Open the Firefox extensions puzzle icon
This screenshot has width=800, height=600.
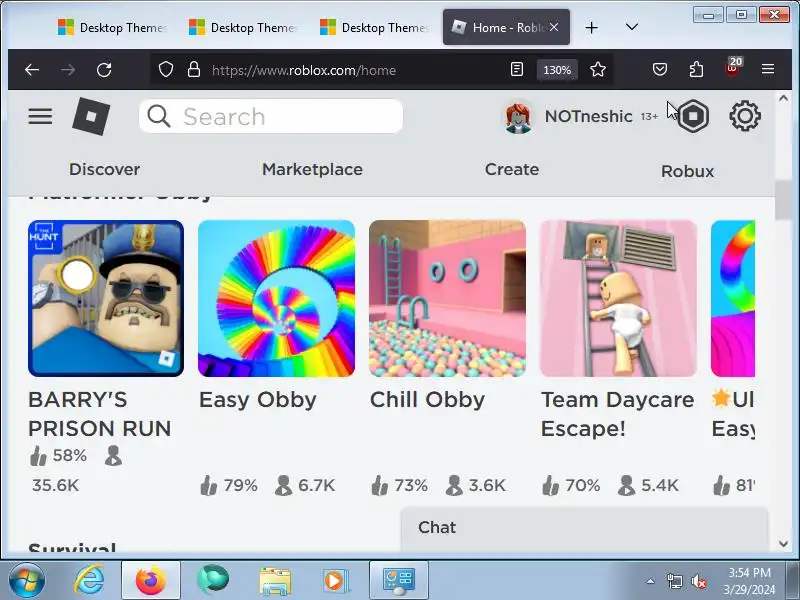(x=696, y=69)
